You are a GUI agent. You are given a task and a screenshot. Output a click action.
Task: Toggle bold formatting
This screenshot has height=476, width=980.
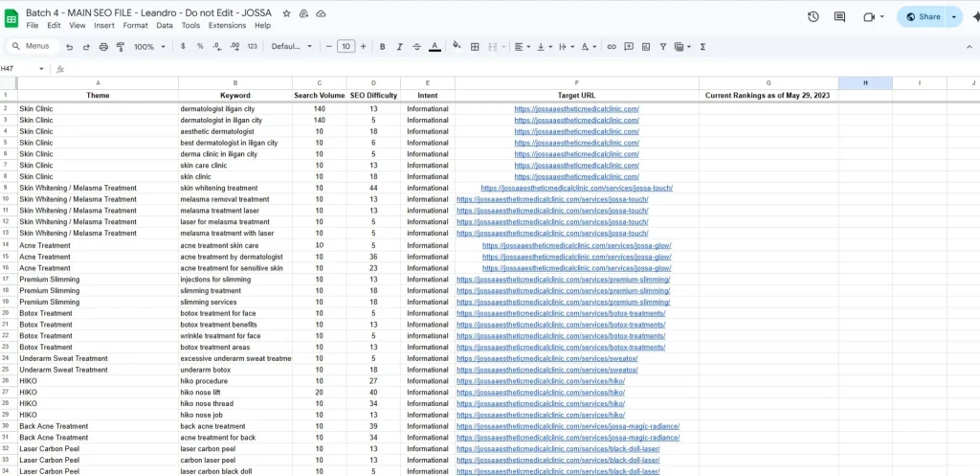[x=383, y=47]
